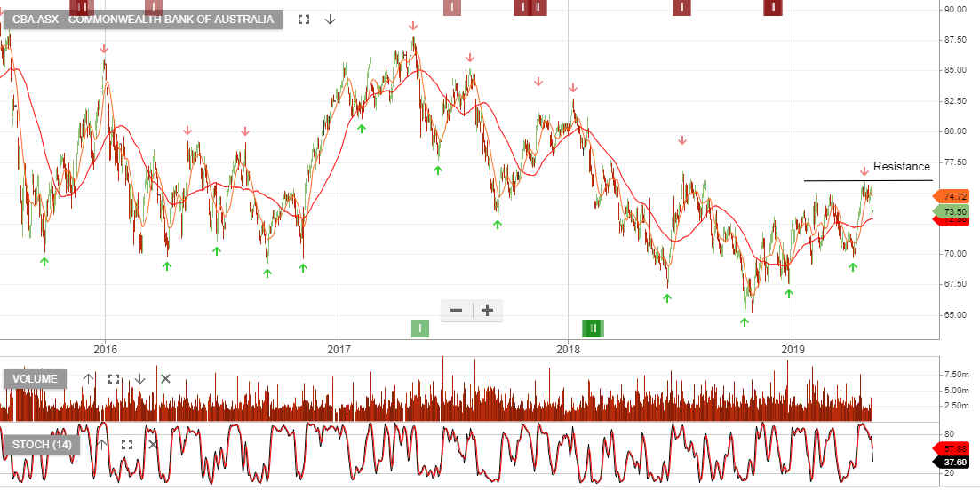Remove the STOCH (14) indicator panel
The image size is (980, 491).
click(x=153, y=444)
